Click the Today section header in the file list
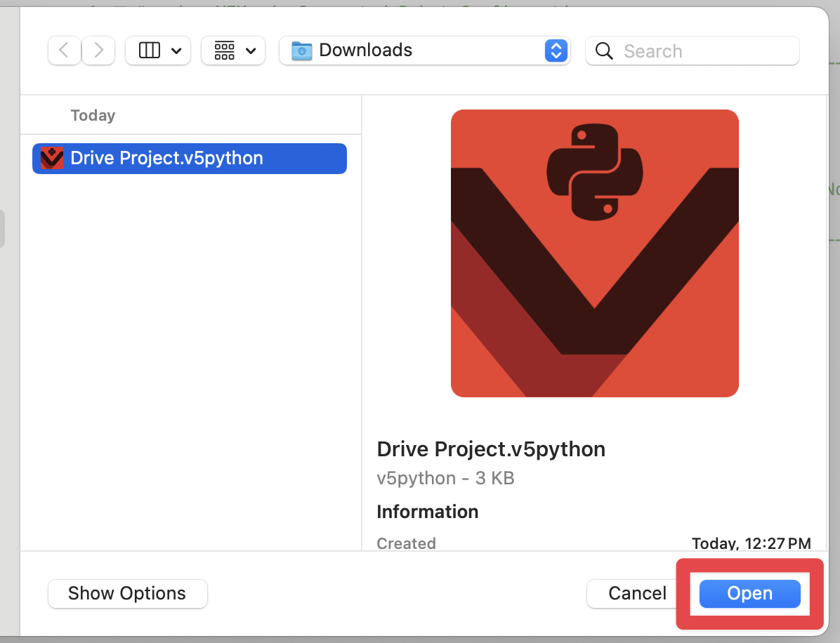 (93, 114)
